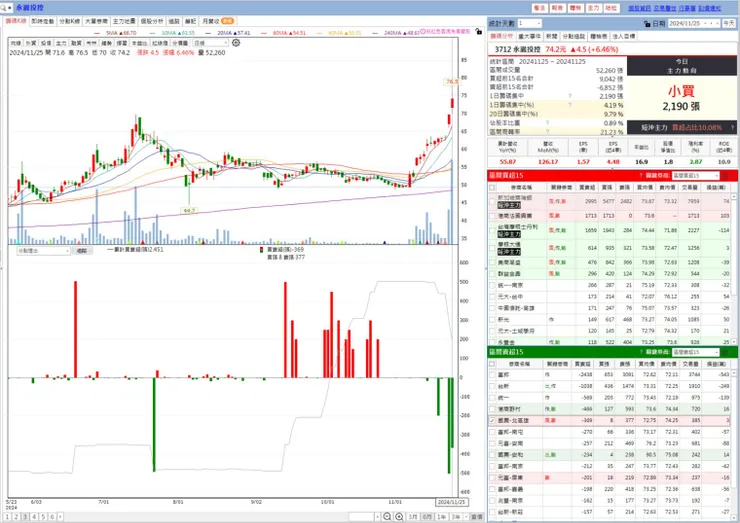Click the help icon beside 佔股本比重
The image size is (740, 523).
(x=547, y=123)
